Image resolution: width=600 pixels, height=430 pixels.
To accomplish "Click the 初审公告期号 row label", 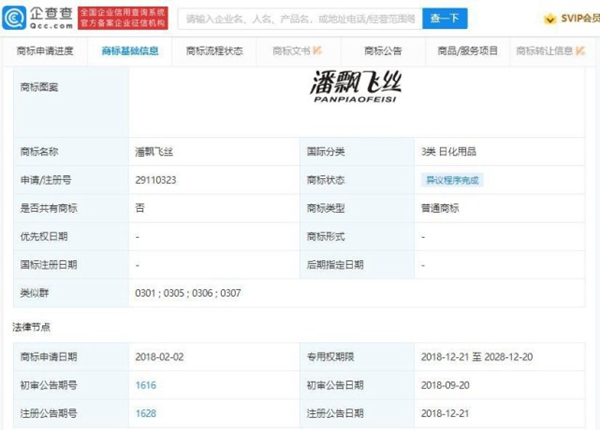I will tap(49, 385).
